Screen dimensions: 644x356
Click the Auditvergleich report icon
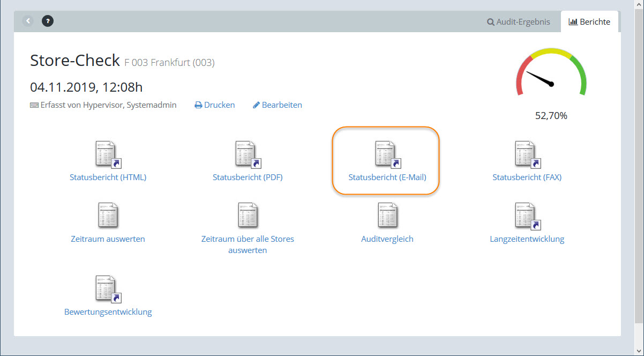387,216
